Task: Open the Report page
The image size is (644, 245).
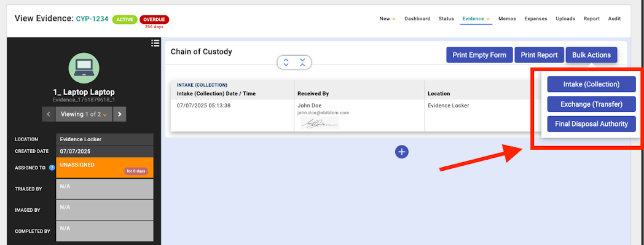Action: coord(591,18)
